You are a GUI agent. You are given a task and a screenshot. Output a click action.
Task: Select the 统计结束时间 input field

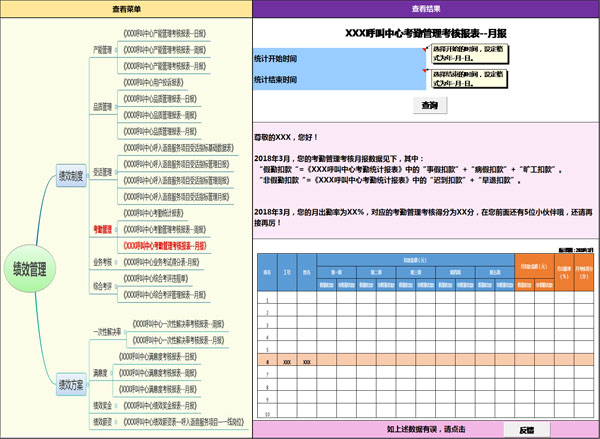(339, 80)
